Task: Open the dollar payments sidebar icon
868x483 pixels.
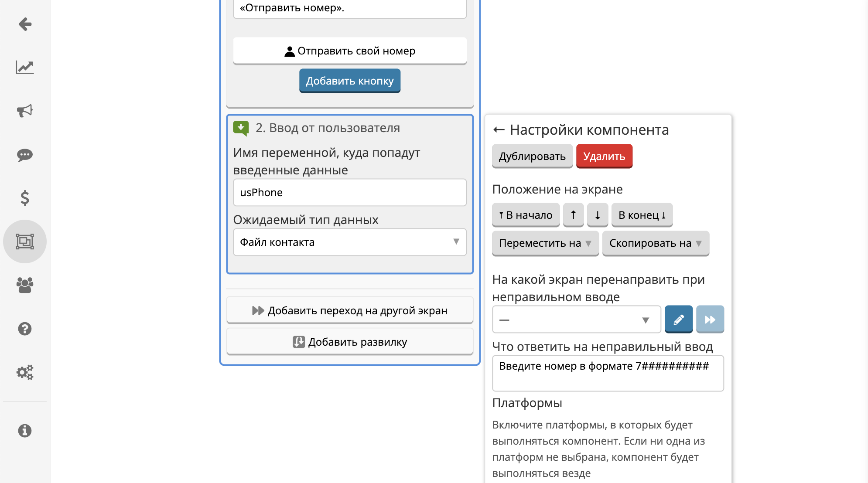Action: 25,198
